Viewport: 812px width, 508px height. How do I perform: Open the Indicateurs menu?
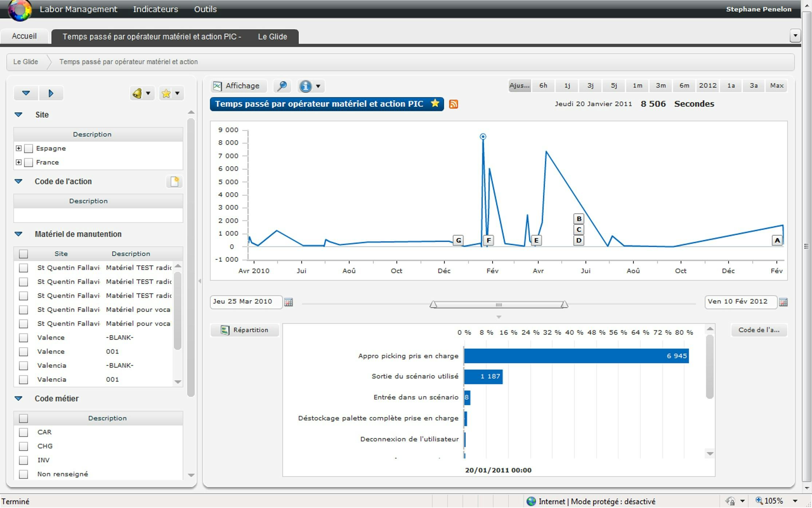point(155,9)
